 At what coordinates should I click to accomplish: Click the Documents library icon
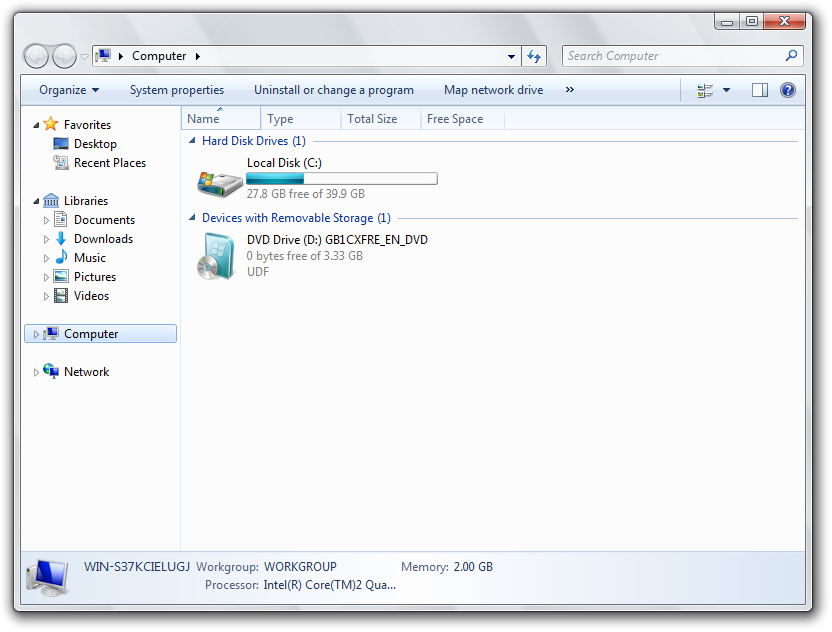click(61, 219)
